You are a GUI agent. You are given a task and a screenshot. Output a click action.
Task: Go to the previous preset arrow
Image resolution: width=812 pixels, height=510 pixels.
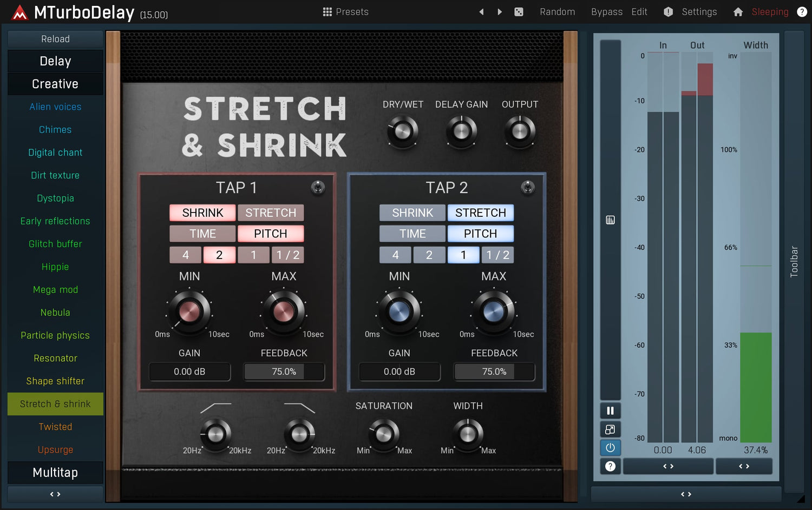[481, 12]
